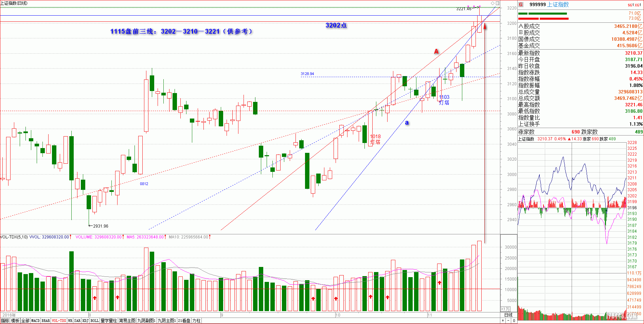Switch indicator to MACD
The image size is (644, 324).
tap(36, 321)
